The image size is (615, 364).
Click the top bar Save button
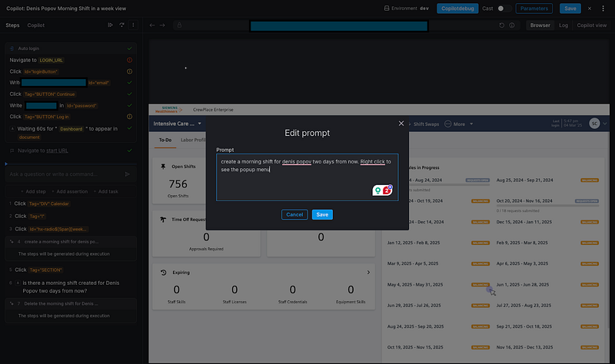point(570,8)
